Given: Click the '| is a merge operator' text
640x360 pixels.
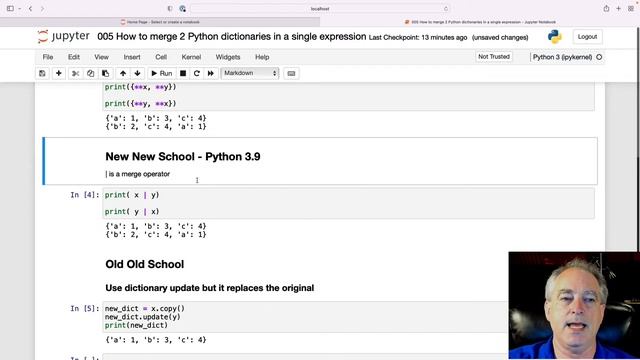Looking at the screenshot, I should (x=138, y=174).
